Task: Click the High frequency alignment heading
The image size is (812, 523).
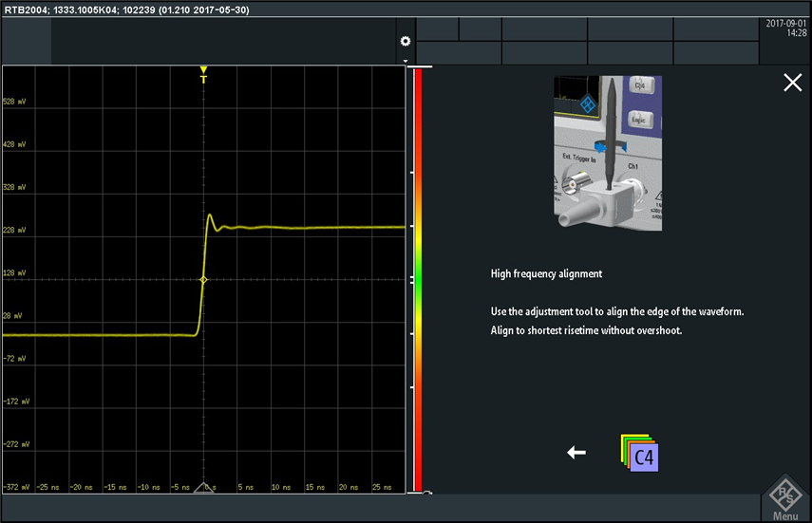Action: [546, 274]
